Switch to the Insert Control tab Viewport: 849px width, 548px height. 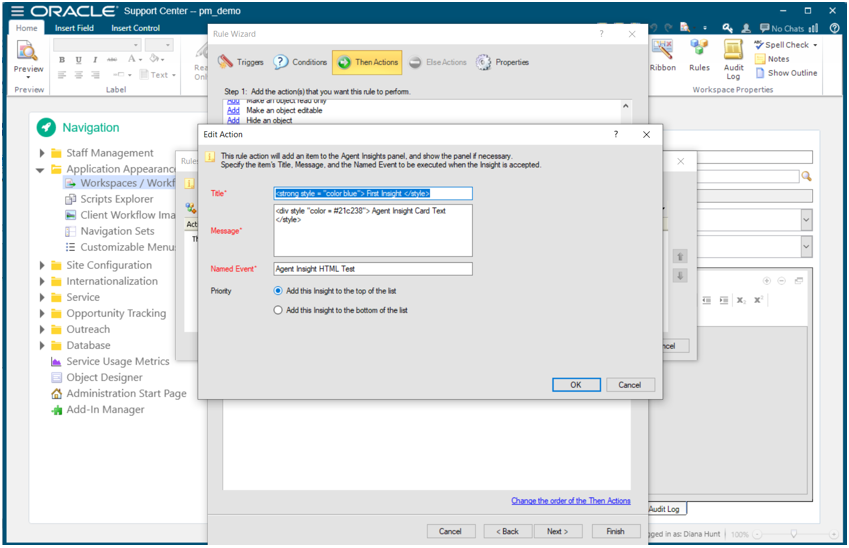[135, 28]
